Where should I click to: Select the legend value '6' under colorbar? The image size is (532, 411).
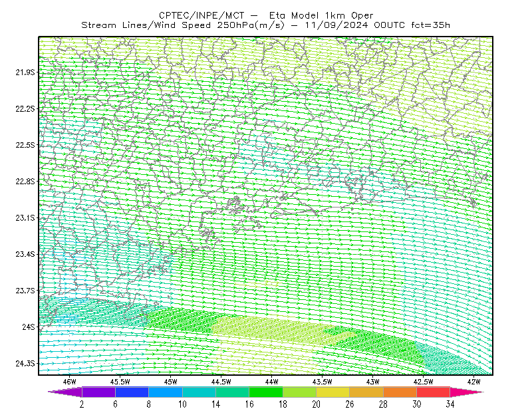[115, 404]
